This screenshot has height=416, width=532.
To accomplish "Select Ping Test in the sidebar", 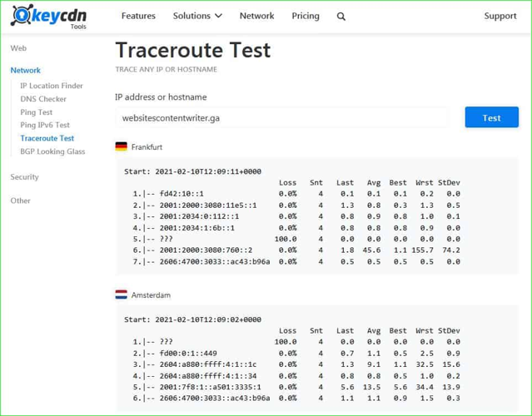I will point(37,112).
